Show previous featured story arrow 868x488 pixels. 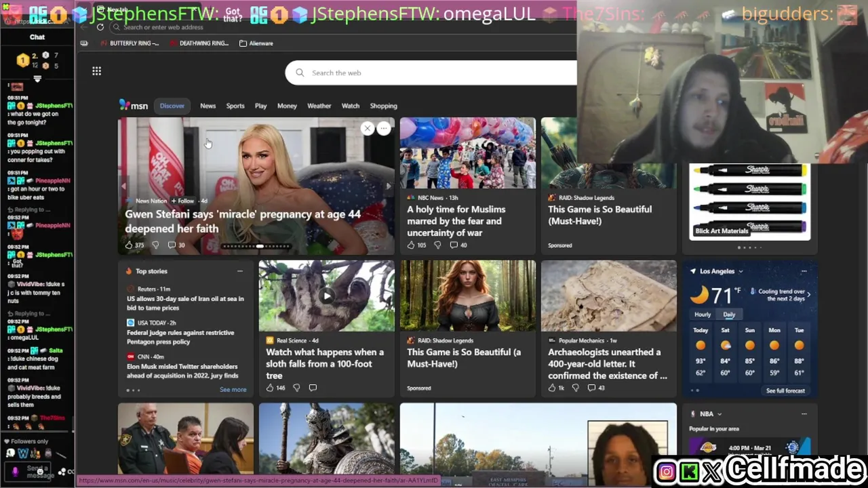123,186
